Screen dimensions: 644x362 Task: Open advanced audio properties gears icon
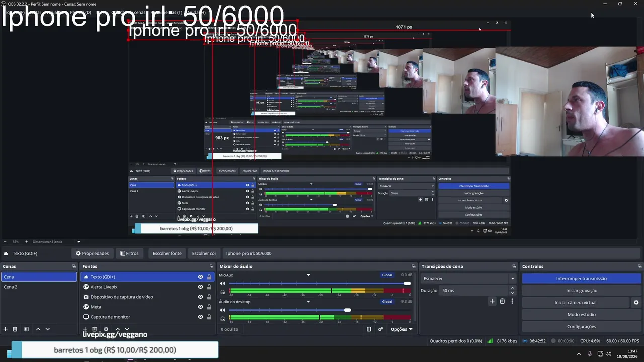(380, 329)
